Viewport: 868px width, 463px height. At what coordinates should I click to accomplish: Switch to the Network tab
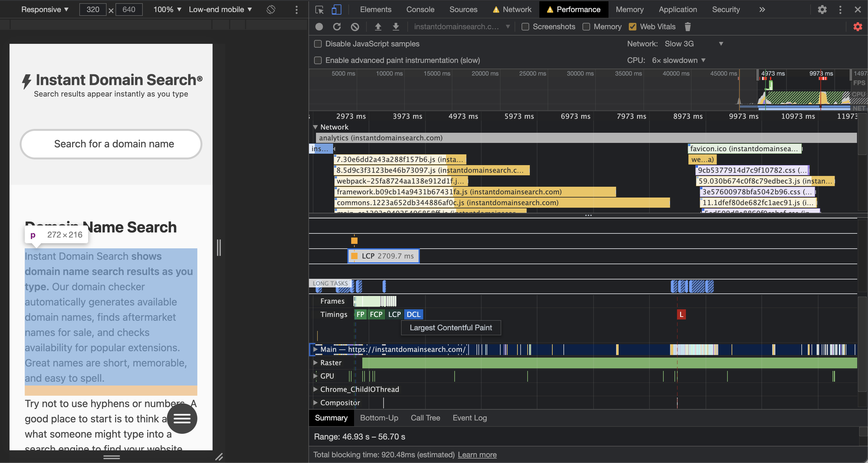pyautogui.click(x=512, y=10)
